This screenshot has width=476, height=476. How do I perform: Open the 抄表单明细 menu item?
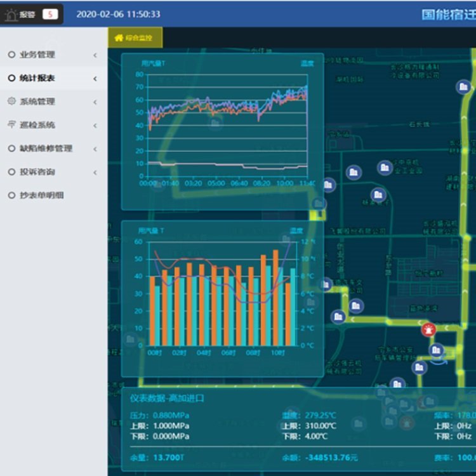42,195
